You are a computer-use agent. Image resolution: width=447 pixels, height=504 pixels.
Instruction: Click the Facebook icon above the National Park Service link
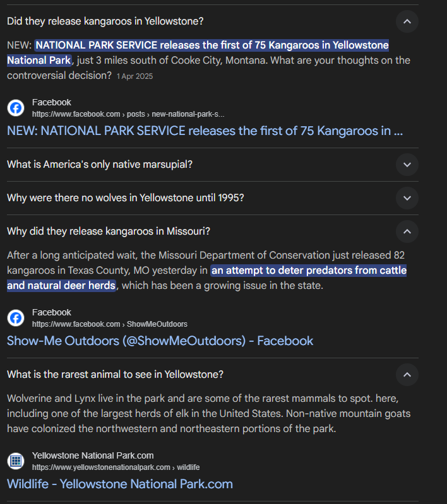pos(16,108)
